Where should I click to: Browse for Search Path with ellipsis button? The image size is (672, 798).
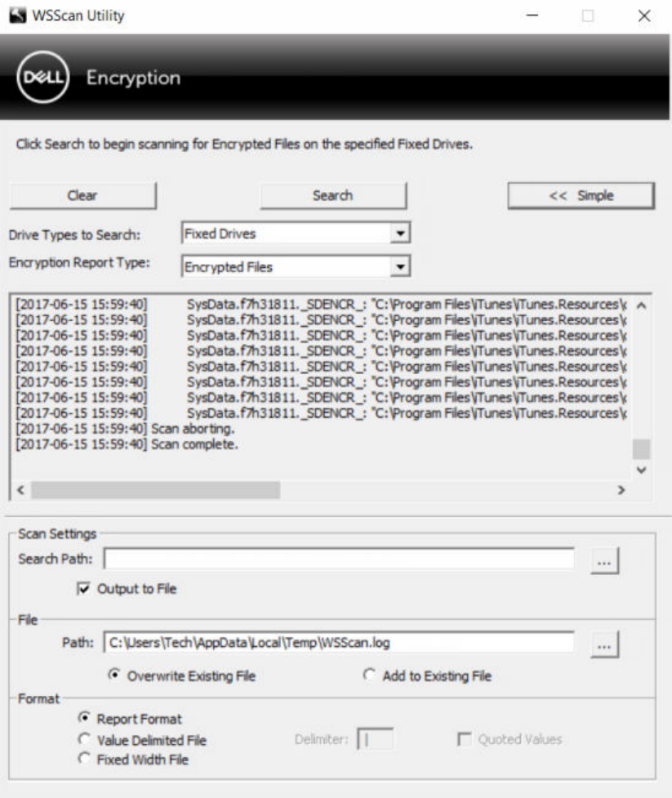pos(604,561)
